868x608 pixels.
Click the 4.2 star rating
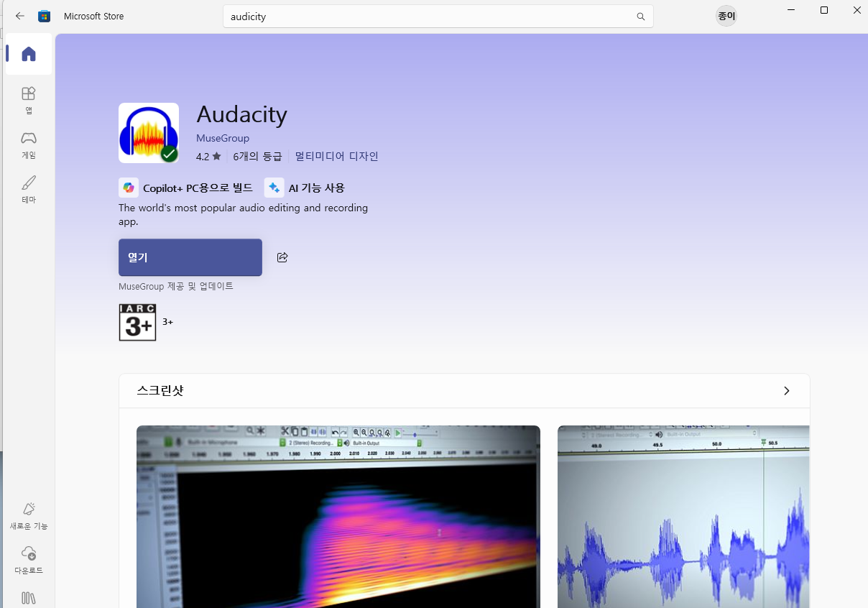tap(208, 156)
